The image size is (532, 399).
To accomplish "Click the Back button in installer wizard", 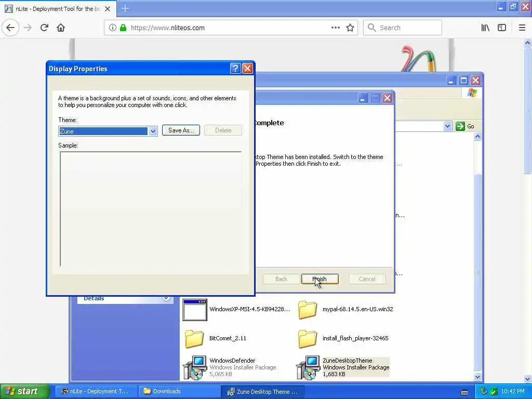I will click(x=281, y=279).
